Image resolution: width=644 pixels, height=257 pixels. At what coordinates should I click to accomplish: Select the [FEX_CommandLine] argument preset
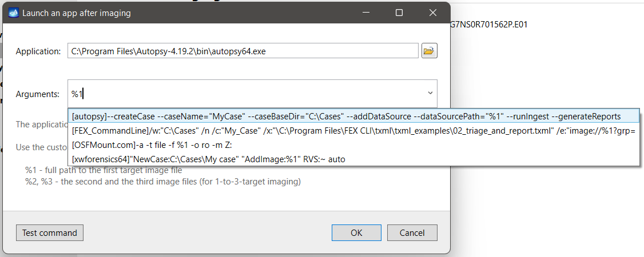[353, 131]
